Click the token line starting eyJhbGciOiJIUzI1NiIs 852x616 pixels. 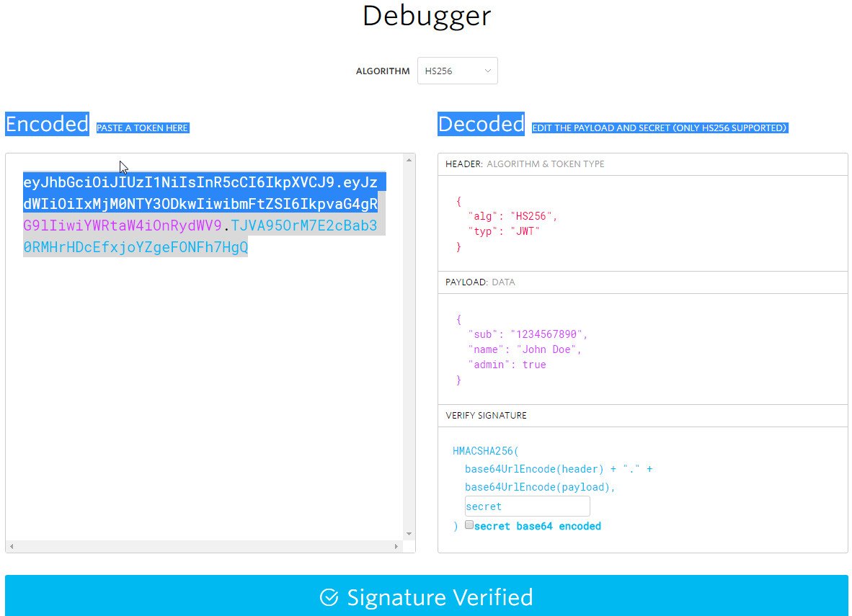click(200, 182)
